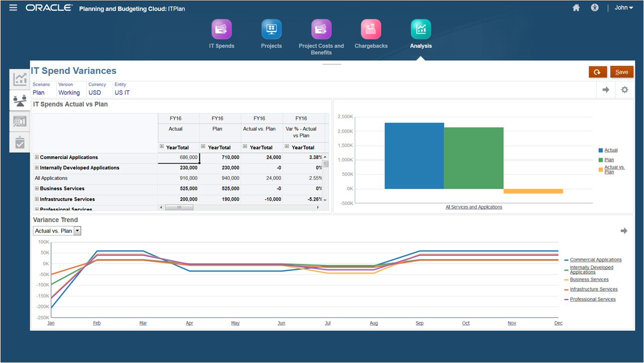Open the IT Spends app icon
The image size is (644, 363).
click(222, 29)
